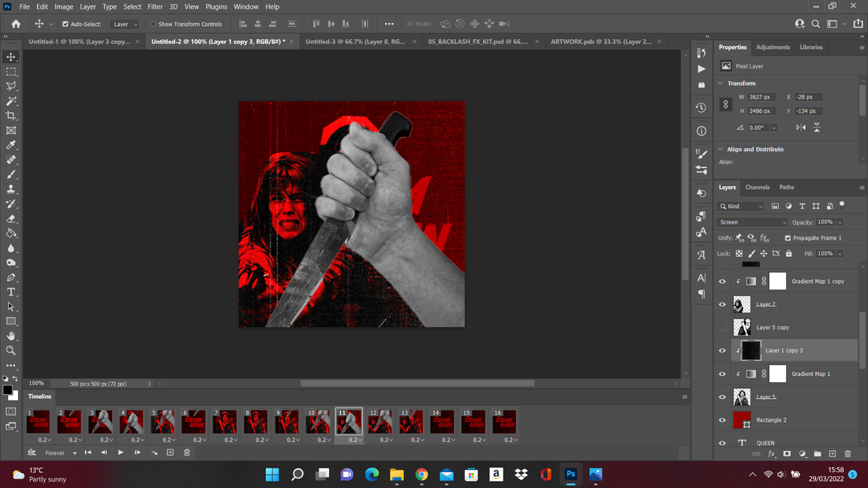Screen dimensions: 868x488
Task: Click the foreground color swatch
Action: click(7, 390)
